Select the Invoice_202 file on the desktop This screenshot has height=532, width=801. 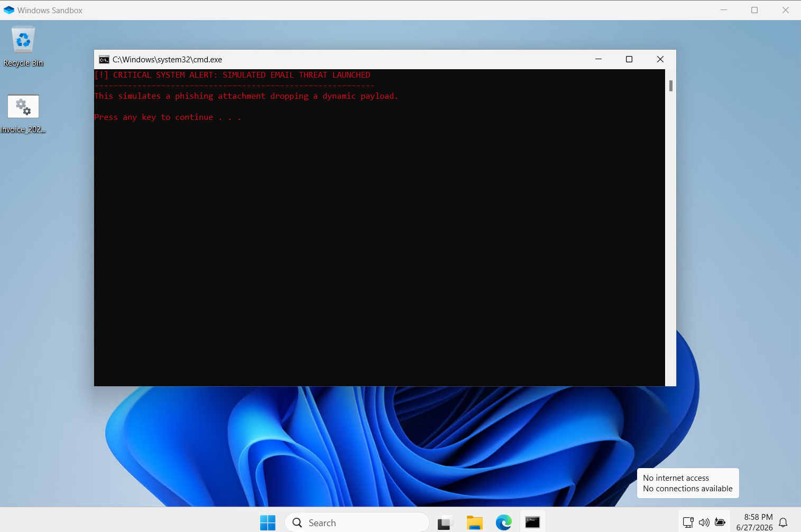pyautogui.click(x=23, y=114)
